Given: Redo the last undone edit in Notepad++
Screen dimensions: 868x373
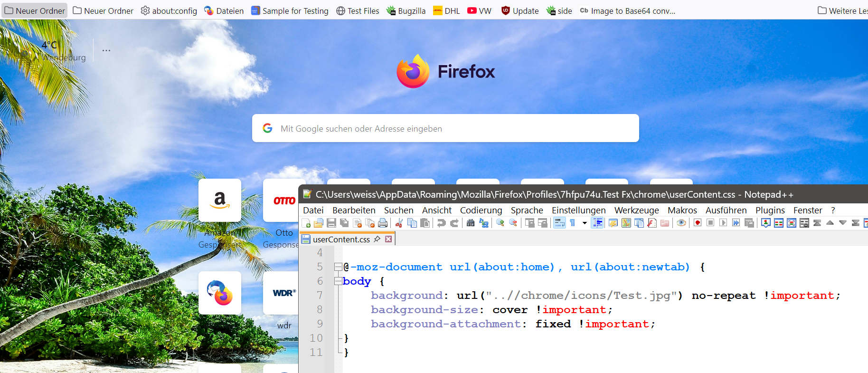Looking at the screenshot, I should pyautogui.click(x=454, y=223).
